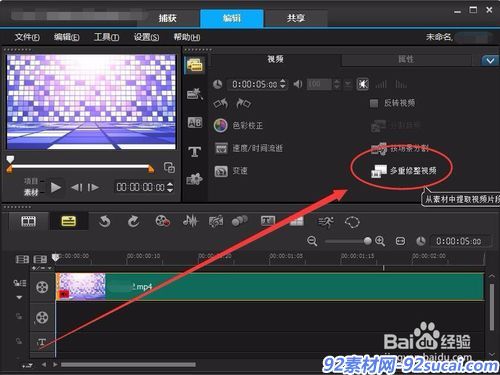The width and height of the screenshot is (500, 375).
Task: Click 多重修整视频 multi-trim video
Action: (404, 171)
